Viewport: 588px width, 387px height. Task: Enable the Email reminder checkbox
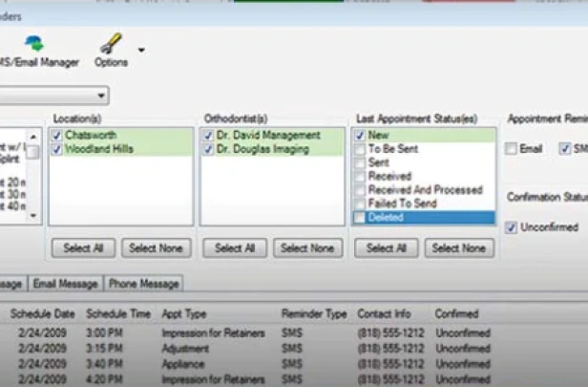(x=511, y=149)
